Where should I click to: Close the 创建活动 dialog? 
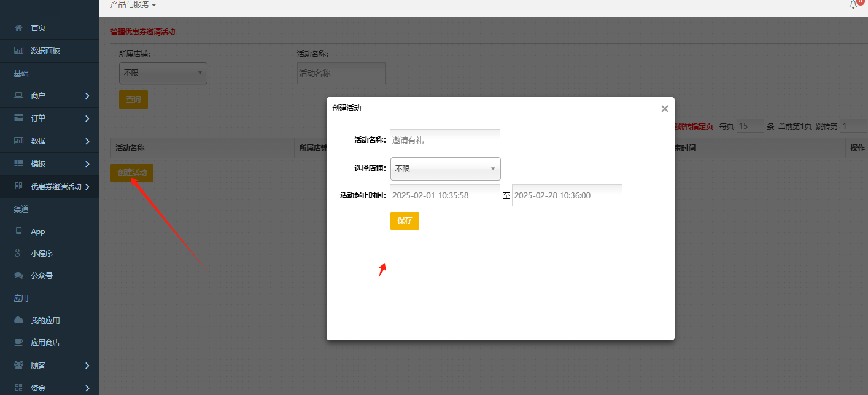[664, 109]
